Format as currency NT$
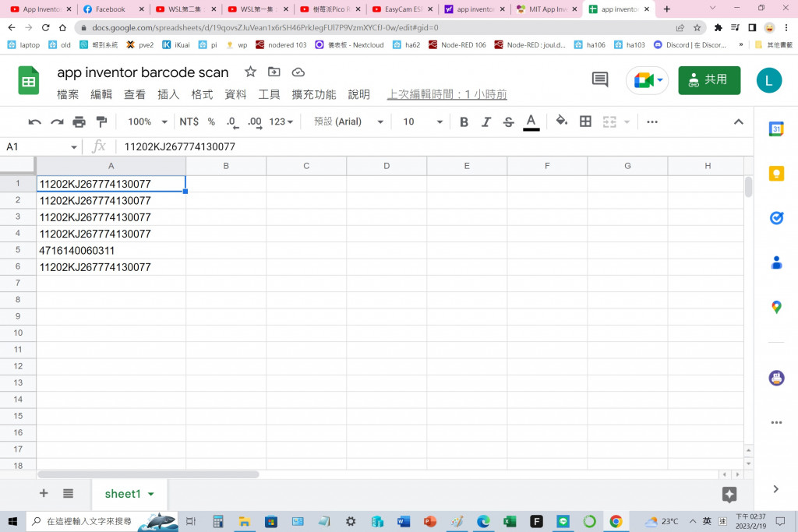Image resolution: width=798 pixels, height=532 pixels. coord(189,122)
